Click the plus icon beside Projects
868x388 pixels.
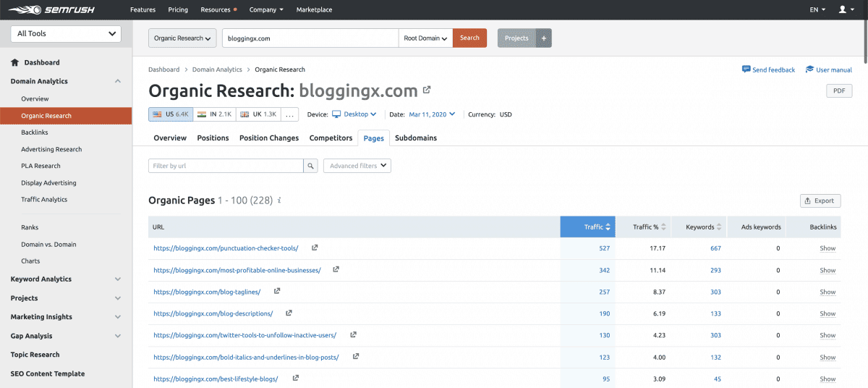click(x=544, y=38)
